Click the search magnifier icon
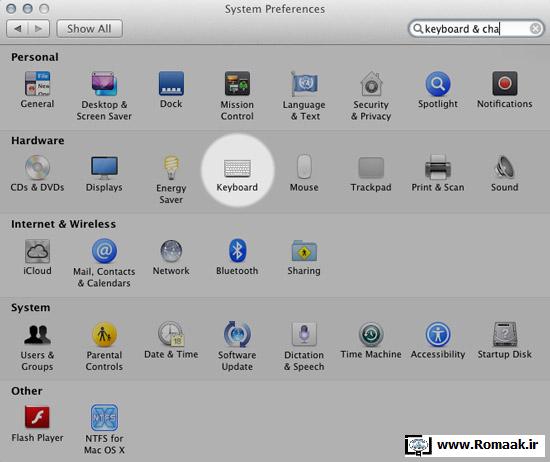The height and width of the screenshot is (462, 550). [x=417, y=28]
